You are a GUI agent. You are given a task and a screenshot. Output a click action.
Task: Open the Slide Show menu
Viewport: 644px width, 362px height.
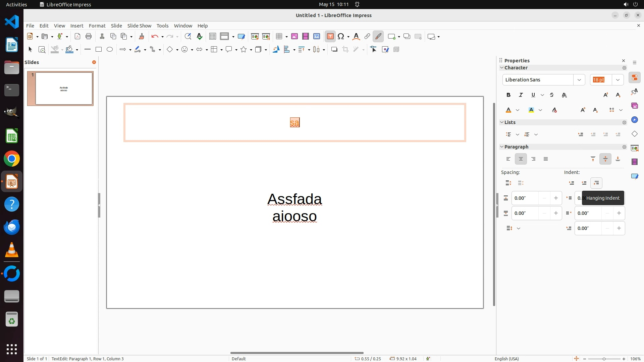[139, 26]
